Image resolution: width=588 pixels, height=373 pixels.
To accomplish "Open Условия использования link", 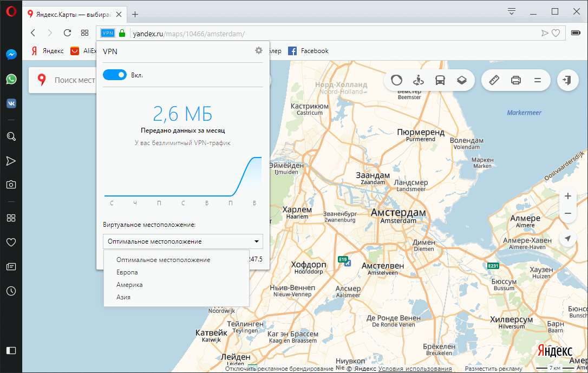I will [415, 369].
